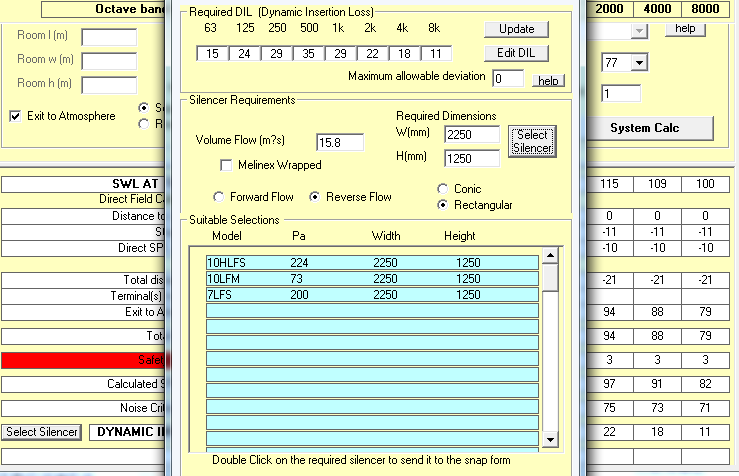
Task: Select the 7LFS model row
Action: (x=370, y=297)
